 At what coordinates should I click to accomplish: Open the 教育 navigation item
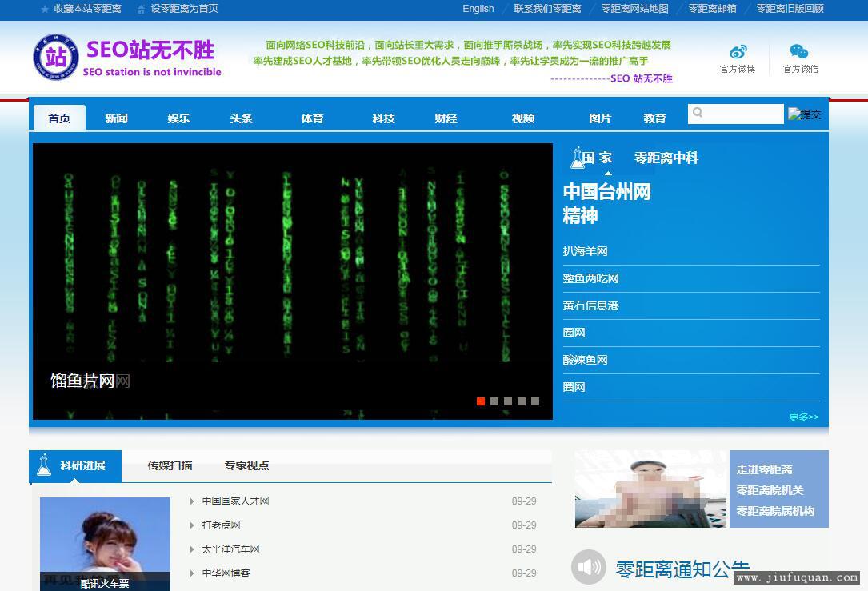pos(654,118)
